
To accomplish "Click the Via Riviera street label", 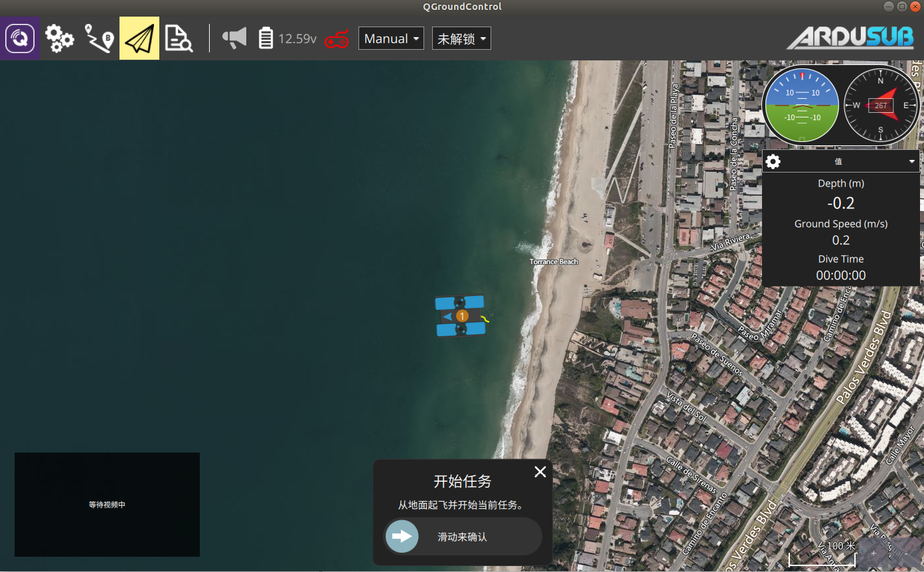I will tap(730, 242).
